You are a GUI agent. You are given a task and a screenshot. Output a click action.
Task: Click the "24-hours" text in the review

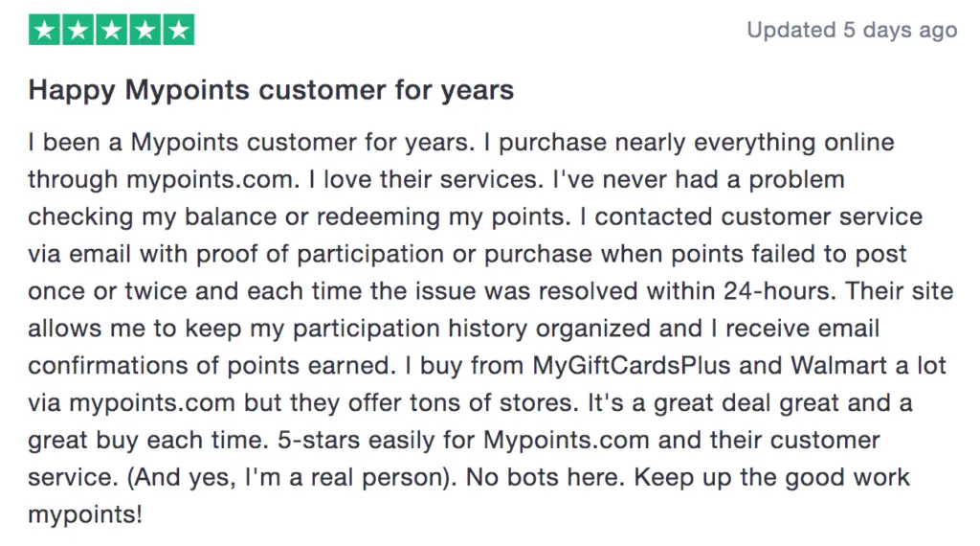(x=779, y=291)
